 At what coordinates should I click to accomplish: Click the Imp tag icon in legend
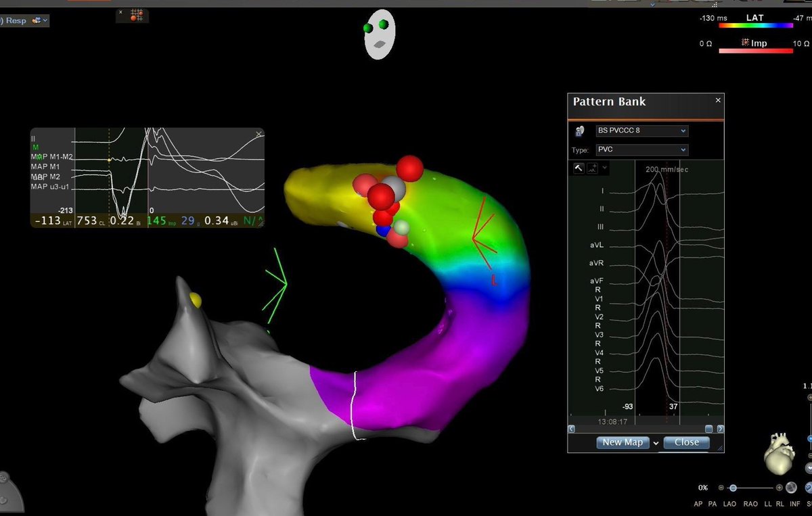point(745,43)
